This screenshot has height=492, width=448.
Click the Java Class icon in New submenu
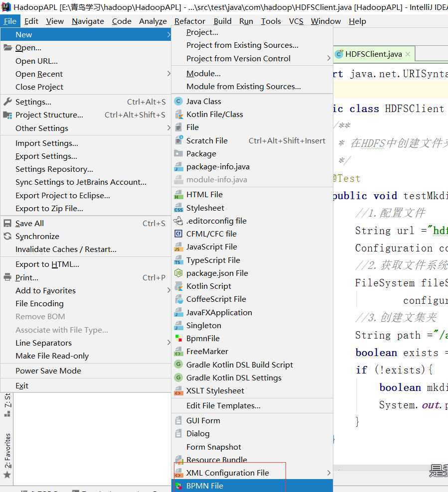178,101
